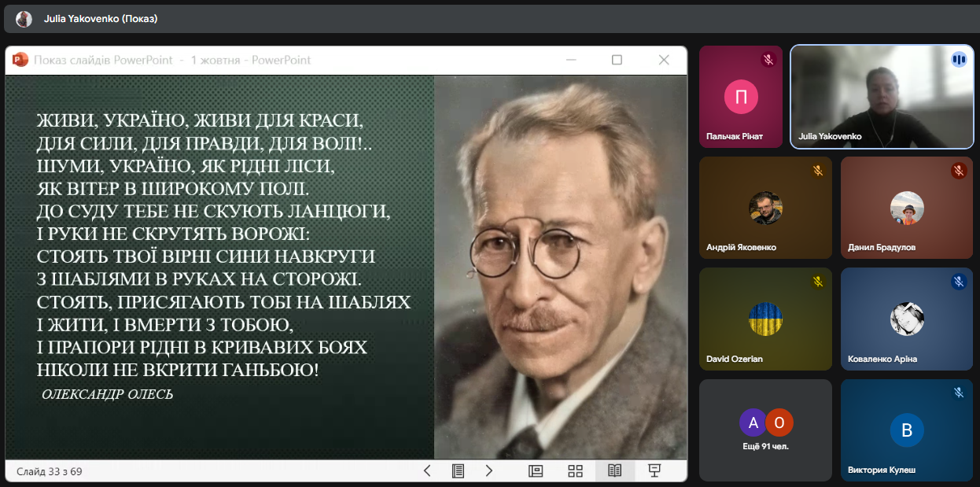Click Julia Yakovenko presenter avatar at top
Screen dimensions: 980x487
(24, 19)
